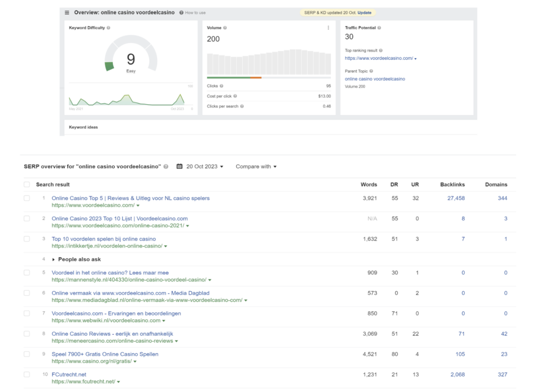Viewport: 538px width, 392px height.
Task: Open the parent topic link online casino voordeelcasino
Action: 375,79
